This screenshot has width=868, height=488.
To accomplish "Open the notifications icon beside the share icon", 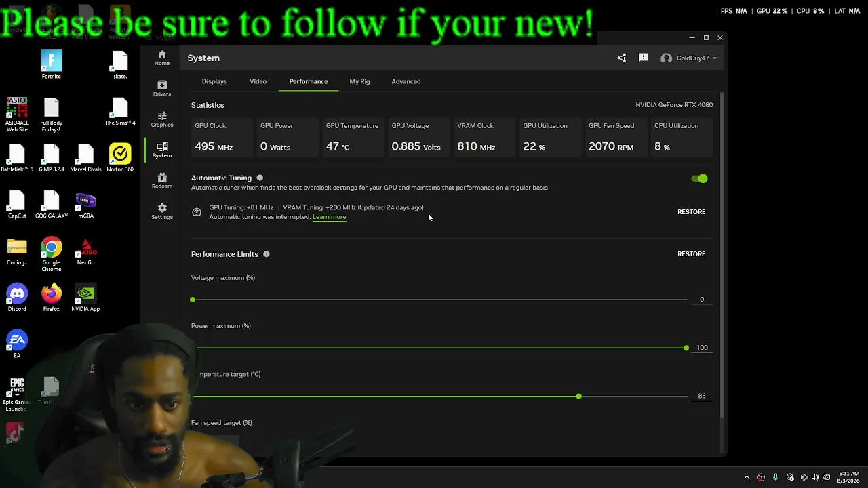I will pos(644,58).
